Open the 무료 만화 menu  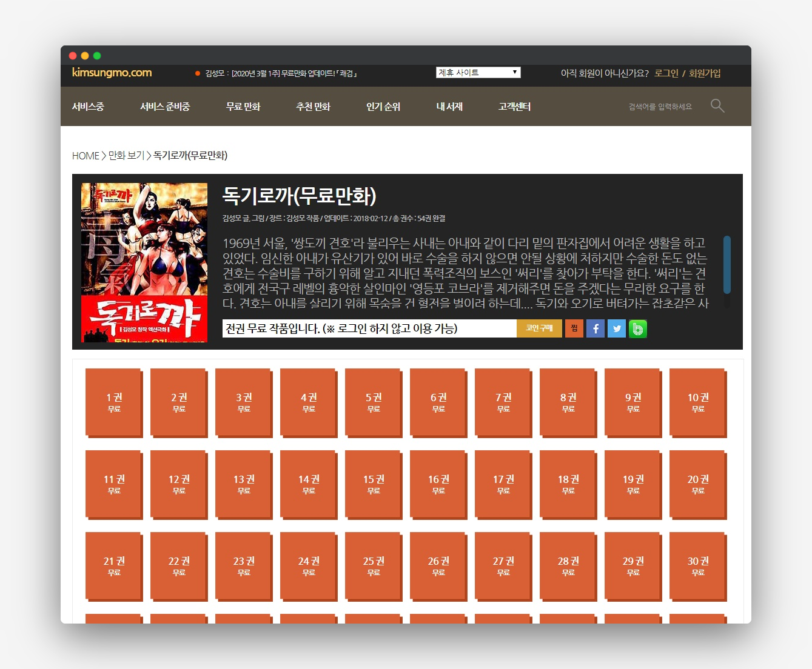243,107
